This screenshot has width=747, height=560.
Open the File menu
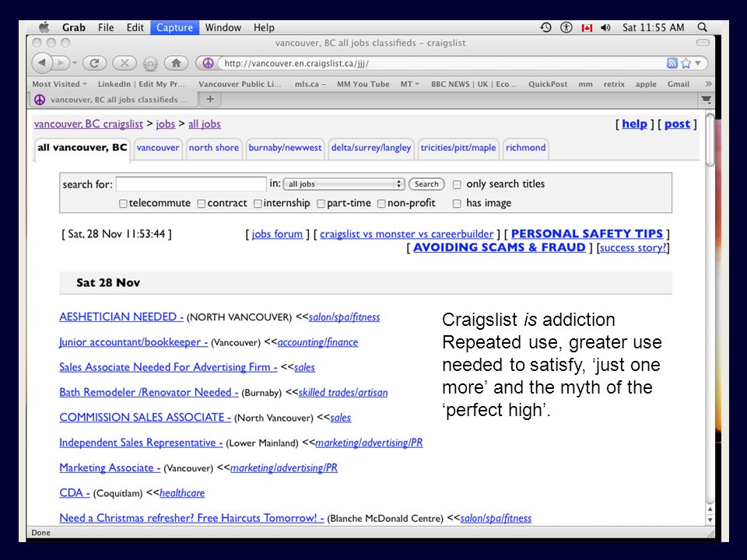pyautogui.click(x=106, y=28)
